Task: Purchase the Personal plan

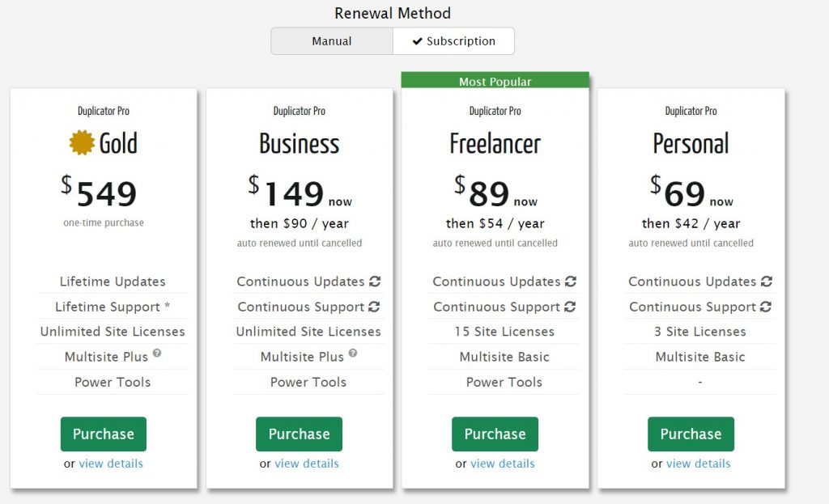Action: (691, 434)
